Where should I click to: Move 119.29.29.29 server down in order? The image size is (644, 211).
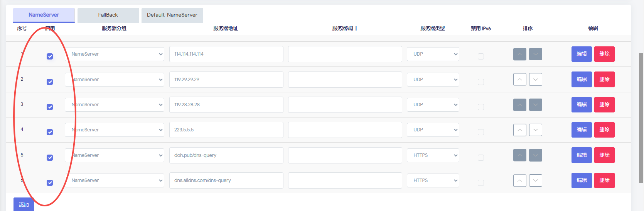pyautogui.click(x=536, y=80)
